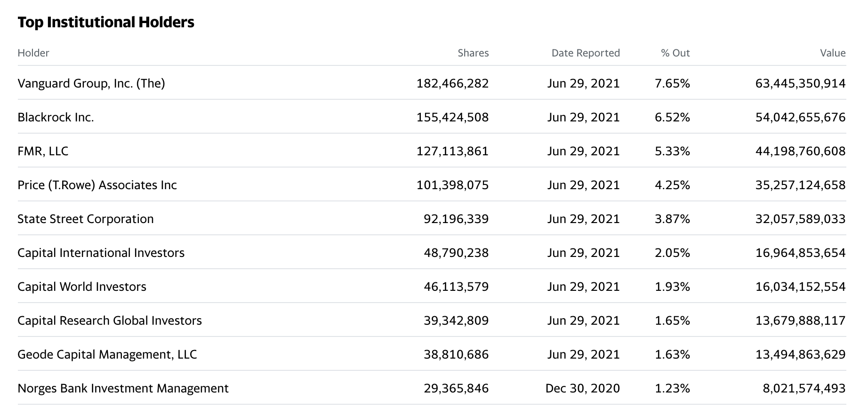Image resolution: width=868 pixels, height=416 pixels.
Task: Click shares value 39,342,809
Action: click(456, 320)
